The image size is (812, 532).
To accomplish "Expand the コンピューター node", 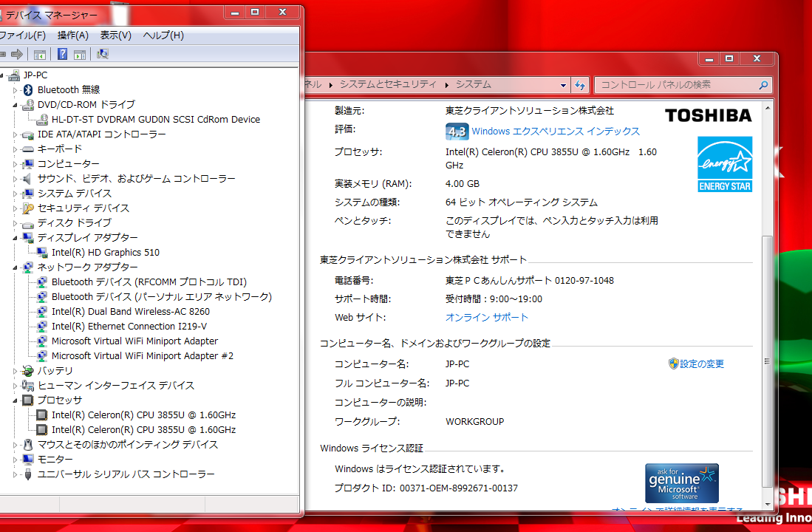I will click(x=15, y=164).
